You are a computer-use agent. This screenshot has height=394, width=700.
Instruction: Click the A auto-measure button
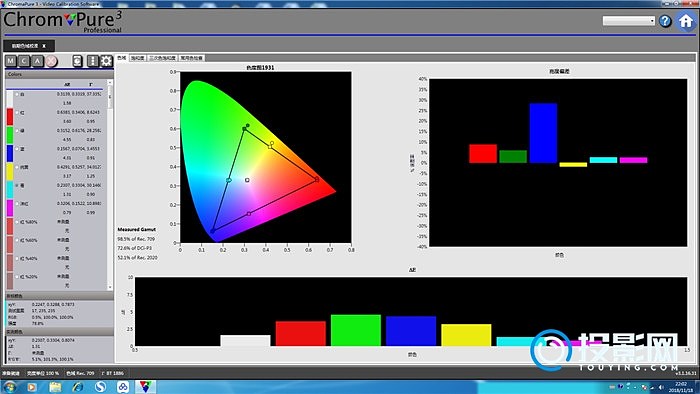pos(38,61)
